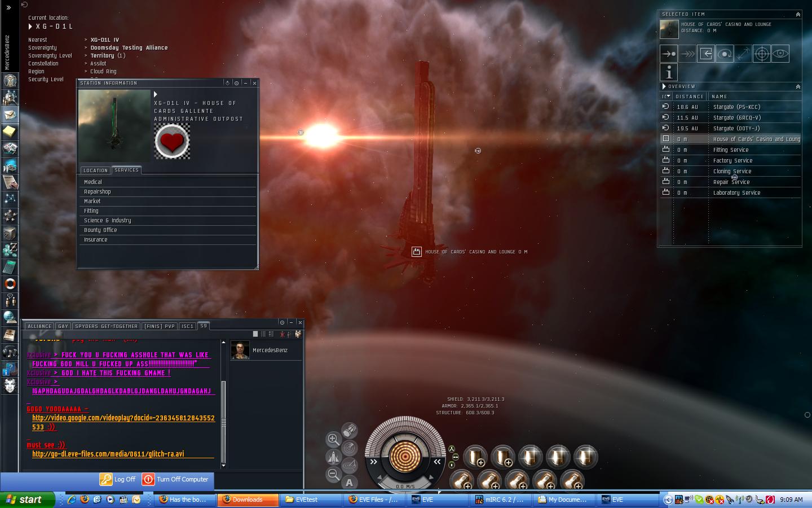Click the Firefox icon in quick launch
This screenshot has height=508, width=812.
point(85,500)
